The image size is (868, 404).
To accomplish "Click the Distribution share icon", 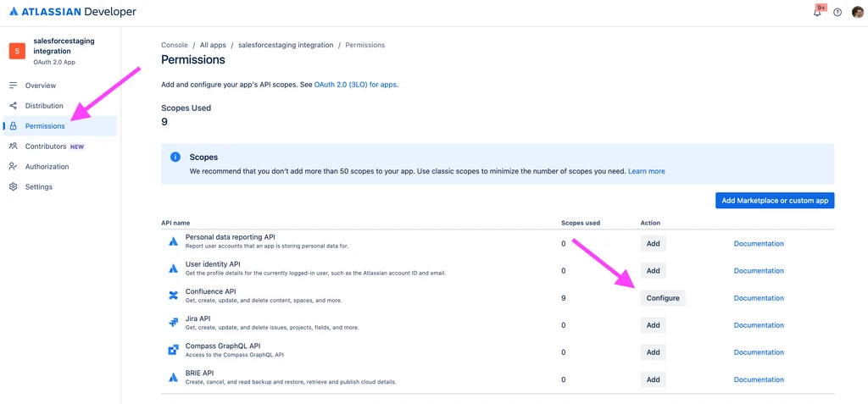I will (x=14, y=106).
